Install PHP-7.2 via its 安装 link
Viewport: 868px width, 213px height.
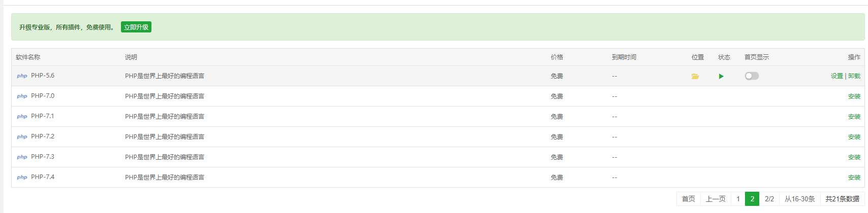(854, 137)
